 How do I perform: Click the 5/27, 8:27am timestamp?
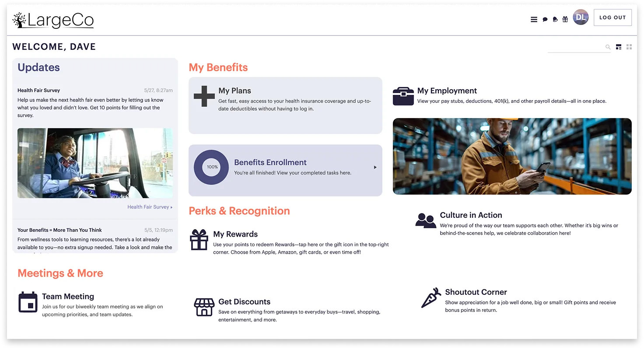[158, 91]
